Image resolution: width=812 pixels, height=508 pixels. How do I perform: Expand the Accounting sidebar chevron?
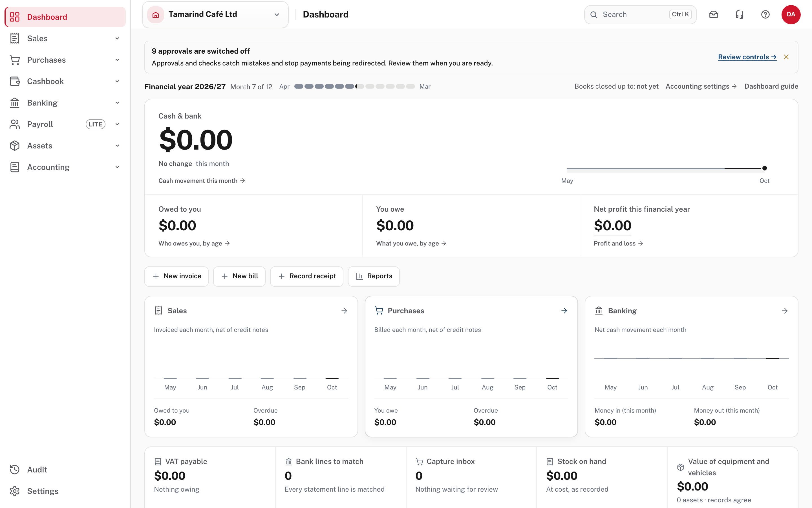[x=117, y=167]
